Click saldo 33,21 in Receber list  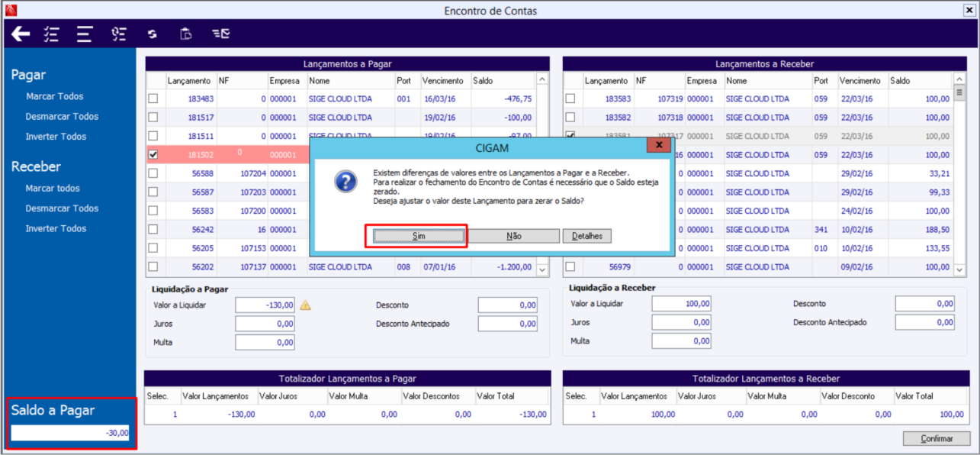pyautogui.click(x=940, y=173)
